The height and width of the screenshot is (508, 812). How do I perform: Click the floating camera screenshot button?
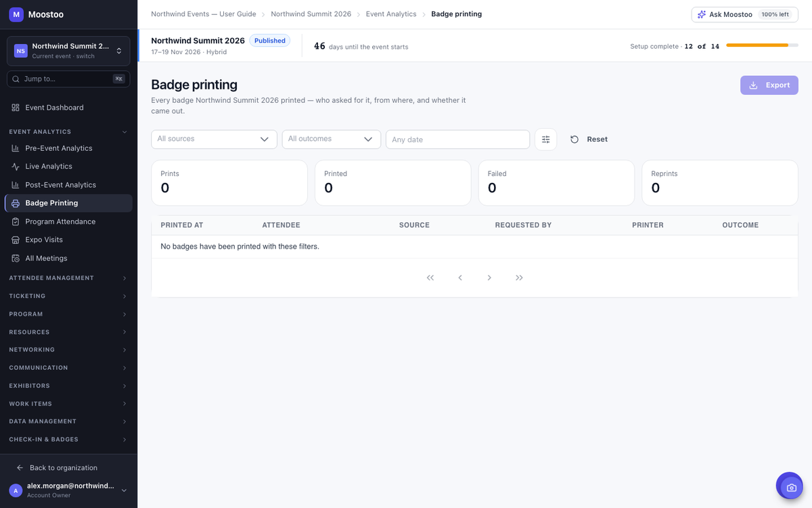click(789, 486)
